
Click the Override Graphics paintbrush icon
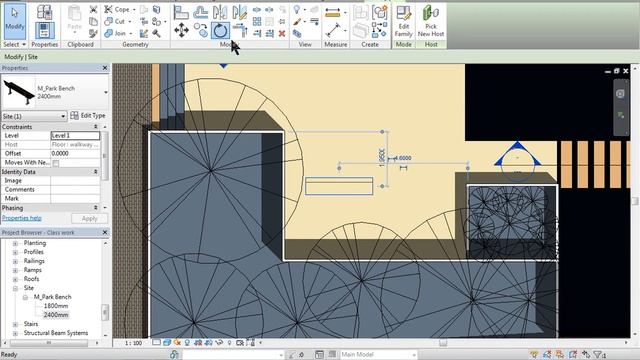[297, 21]
